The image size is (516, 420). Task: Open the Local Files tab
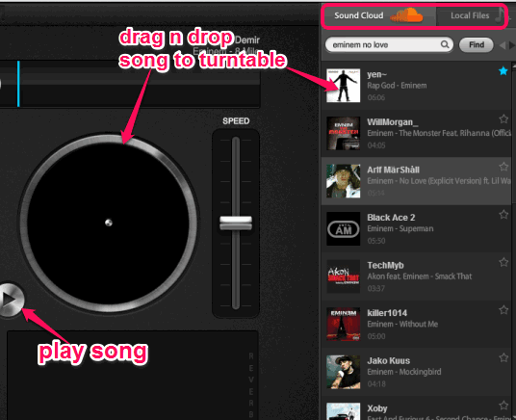472,15
